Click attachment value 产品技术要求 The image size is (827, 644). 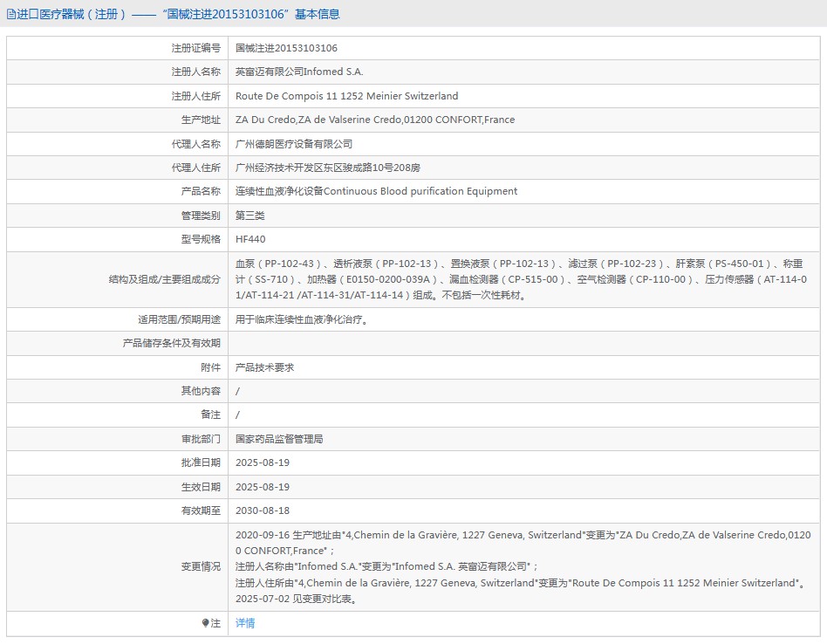(265, 367)
